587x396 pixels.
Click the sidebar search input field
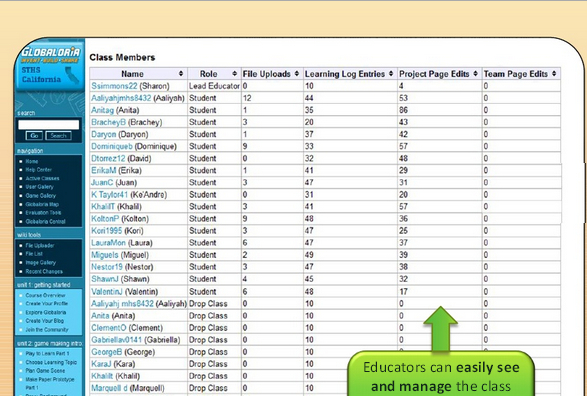(49, 125)
